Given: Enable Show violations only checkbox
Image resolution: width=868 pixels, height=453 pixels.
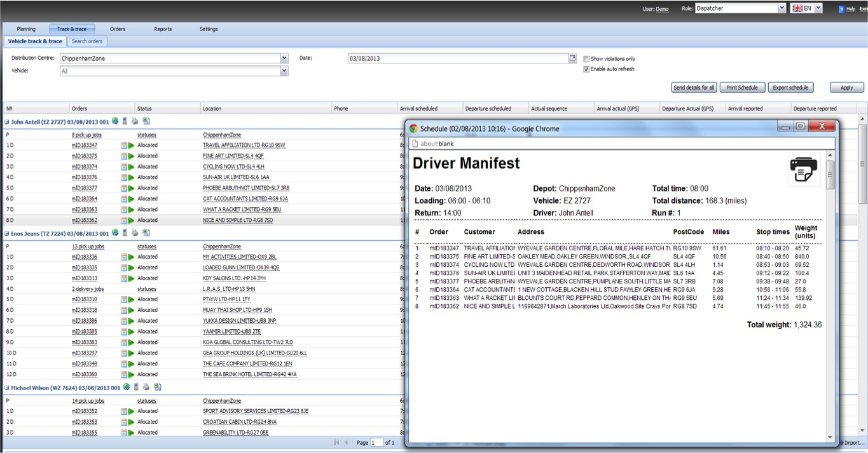Looking at the screenshot, I should pos(586,59).
